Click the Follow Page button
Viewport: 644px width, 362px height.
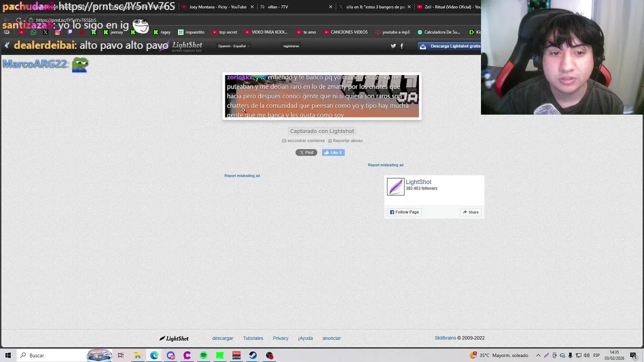coord(405,212)
